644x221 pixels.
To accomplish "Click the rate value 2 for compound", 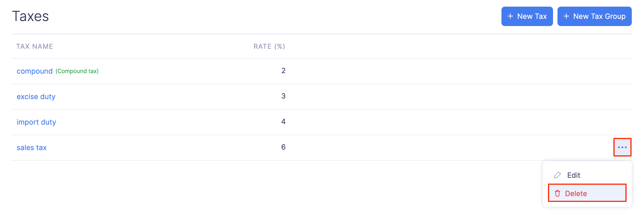I will coord(283,71).
